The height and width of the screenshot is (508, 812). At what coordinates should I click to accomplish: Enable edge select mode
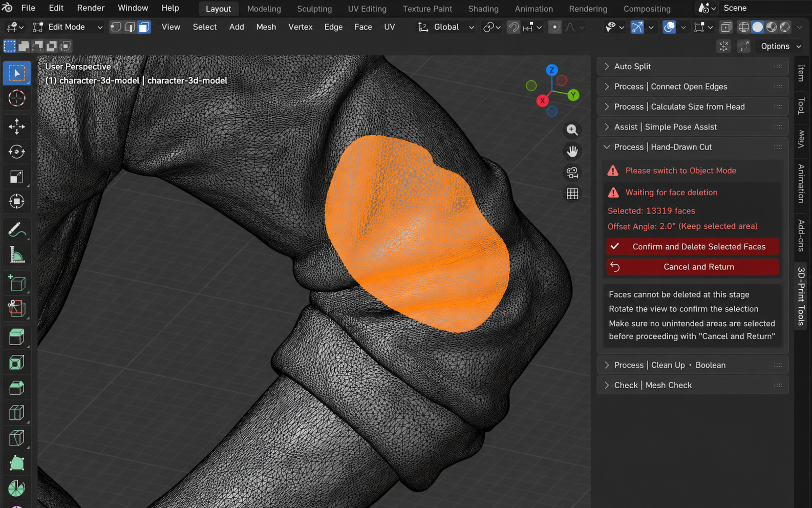[130, 27]
